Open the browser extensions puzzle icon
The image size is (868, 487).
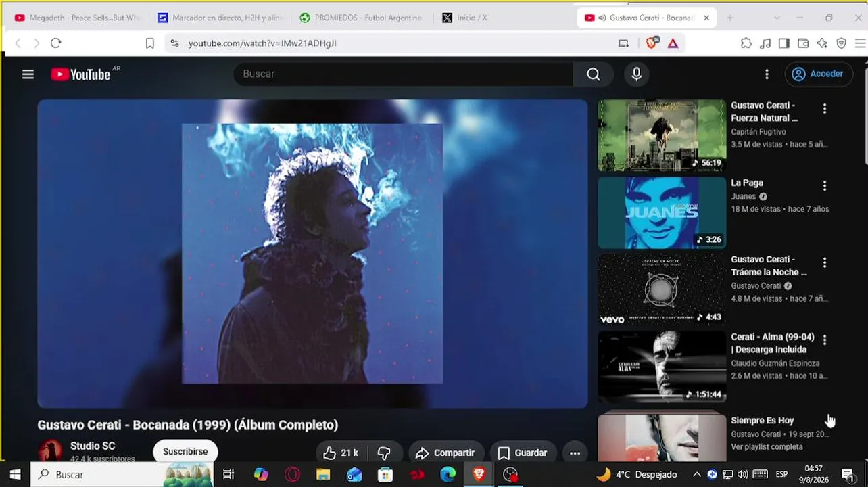(746, 43)
